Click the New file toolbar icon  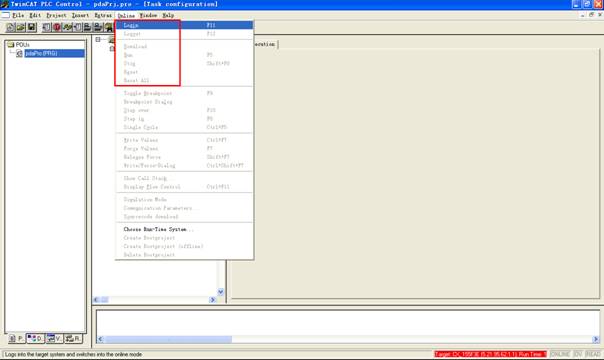tap(10, 27)
